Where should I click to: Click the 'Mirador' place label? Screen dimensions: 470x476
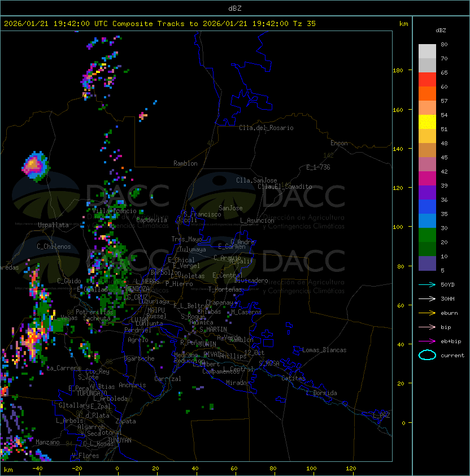[238, 383]
